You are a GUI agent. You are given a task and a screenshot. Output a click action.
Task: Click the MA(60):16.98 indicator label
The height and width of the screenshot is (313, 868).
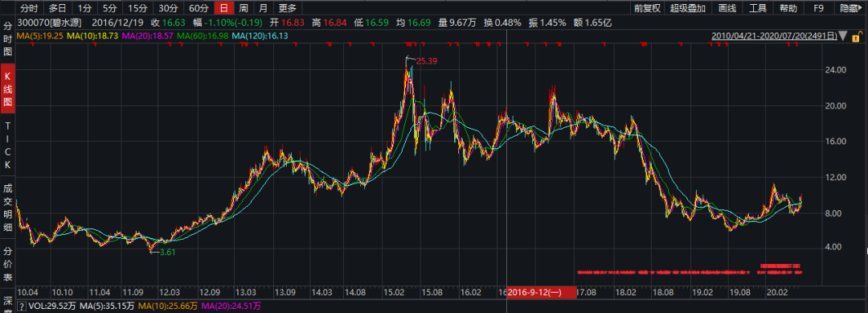202,36
